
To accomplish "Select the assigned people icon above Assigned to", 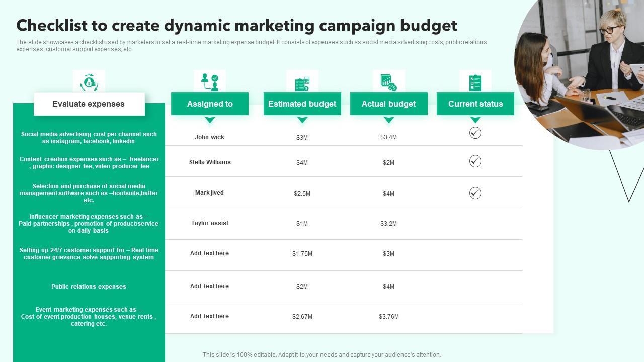I will (x=210, y=82).
